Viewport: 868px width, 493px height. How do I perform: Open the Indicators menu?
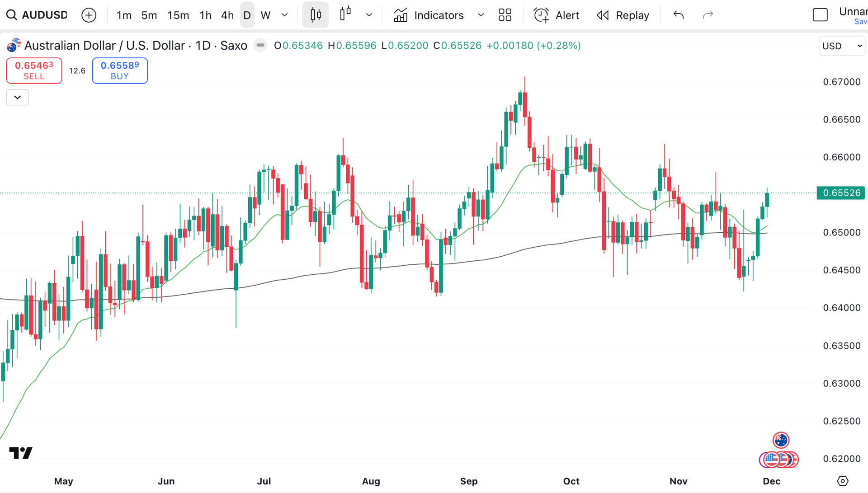pyautogui.click(x=429, y=15)
